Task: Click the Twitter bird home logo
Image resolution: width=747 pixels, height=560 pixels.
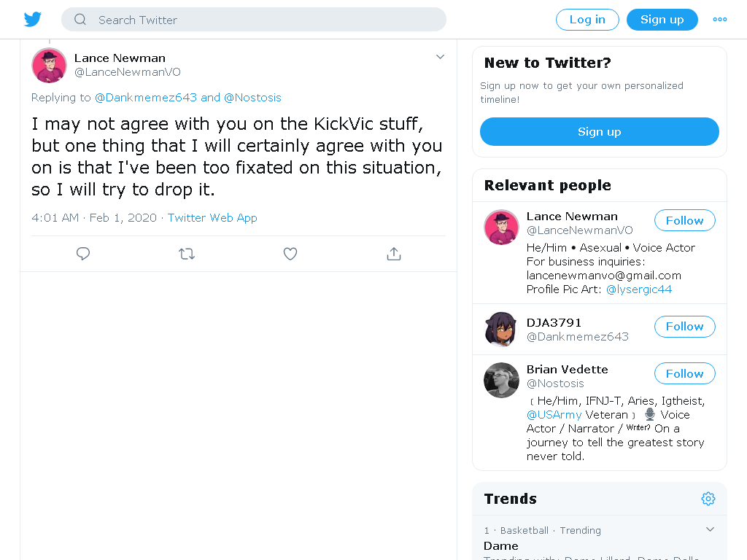Action: (x=32, y=20)
